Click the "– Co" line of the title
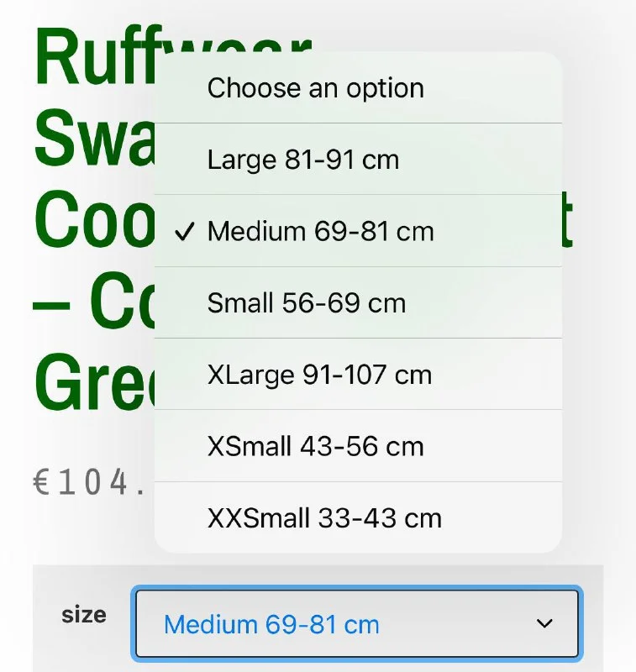Screen dimensions: 636x672 (92, 304)
